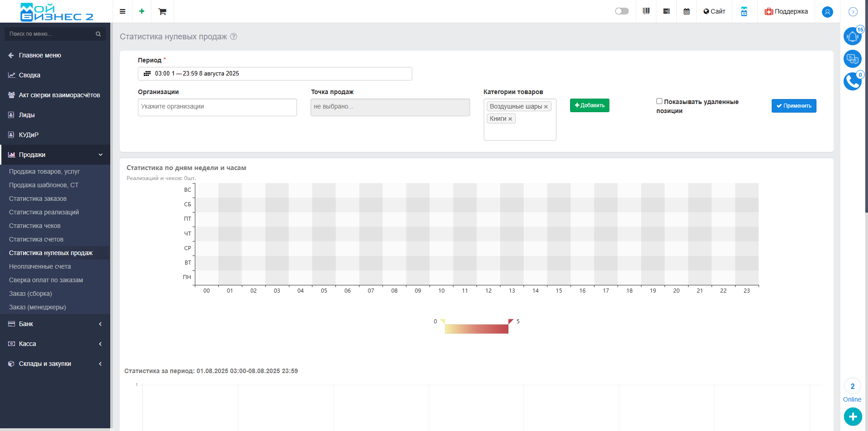Open the calendar icon in top bar
This screenshot has height=431, width=868.
tap(687, 11)
